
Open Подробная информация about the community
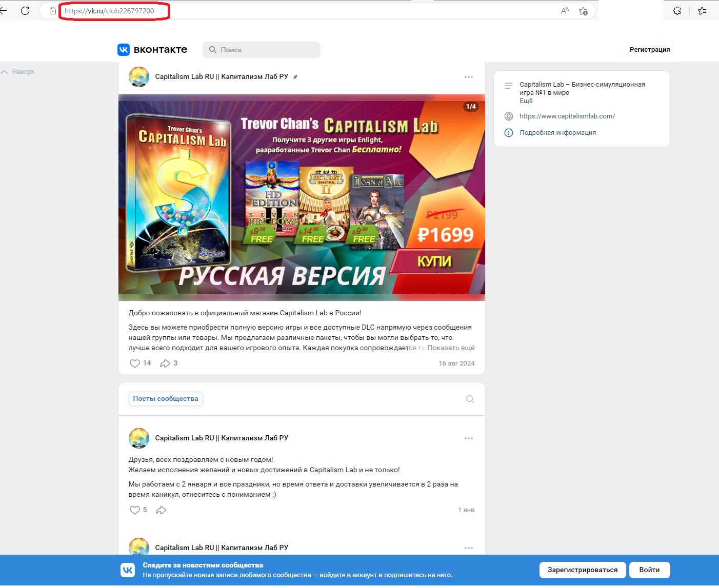click(558, 133)
